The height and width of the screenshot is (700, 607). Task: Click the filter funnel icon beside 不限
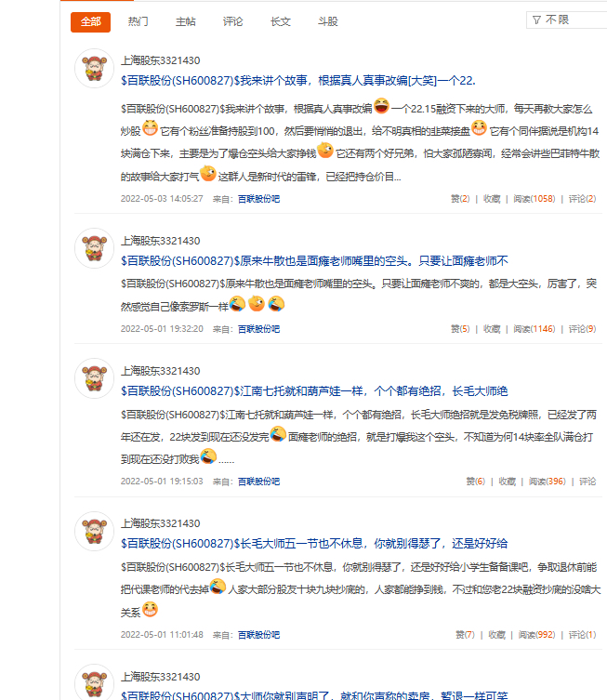click(536, 20)
